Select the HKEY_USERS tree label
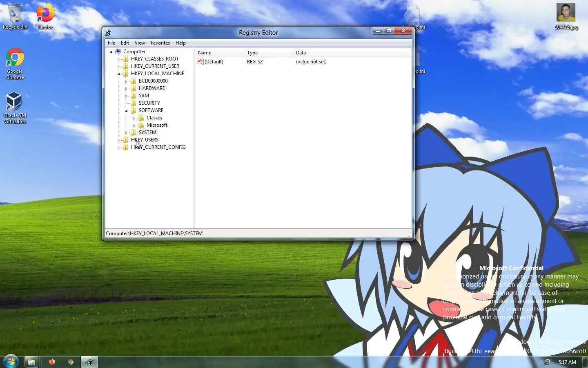Image resolution: width=588 pixels, height=368 pixels. 145,140
